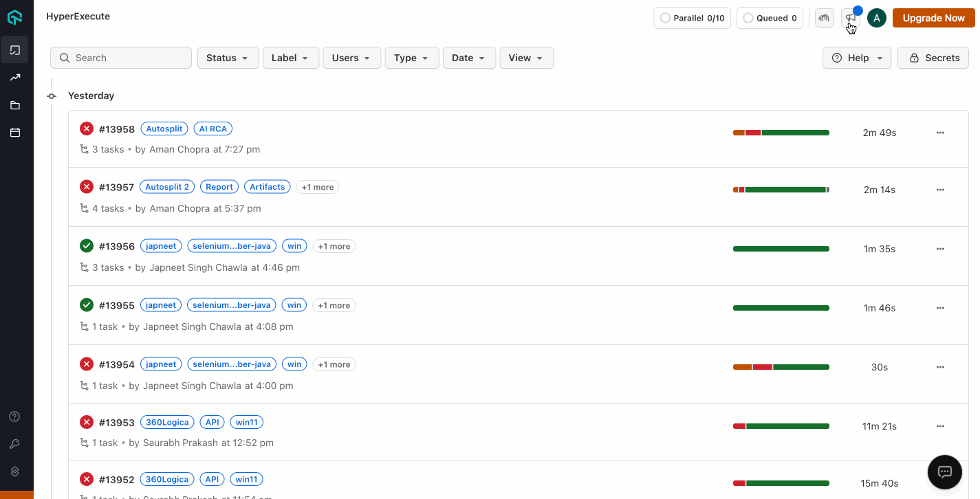The image size is (980, 499).
Task: Open the Secrets button
Action: pos(933,58)
